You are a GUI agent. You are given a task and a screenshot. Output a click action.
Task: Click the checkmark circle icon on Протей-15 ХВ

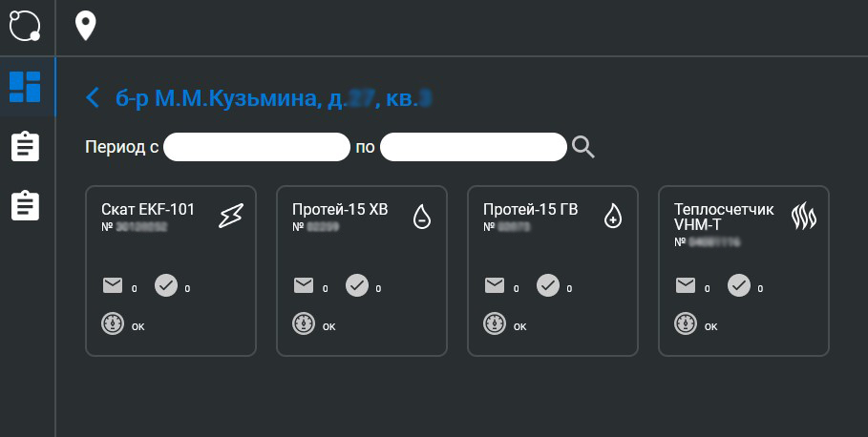click(357, 285)
